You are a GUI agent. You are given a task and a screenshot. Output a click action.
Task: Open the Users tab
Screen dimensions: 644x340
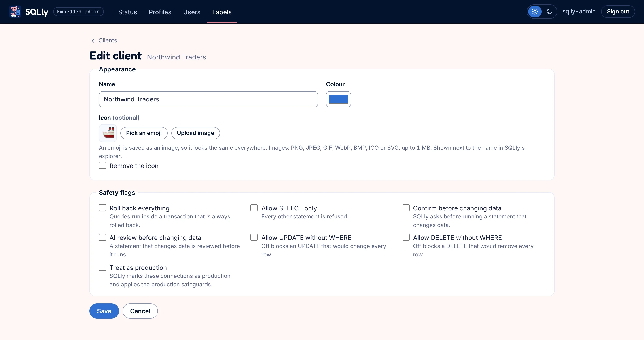tap(192, 12)
